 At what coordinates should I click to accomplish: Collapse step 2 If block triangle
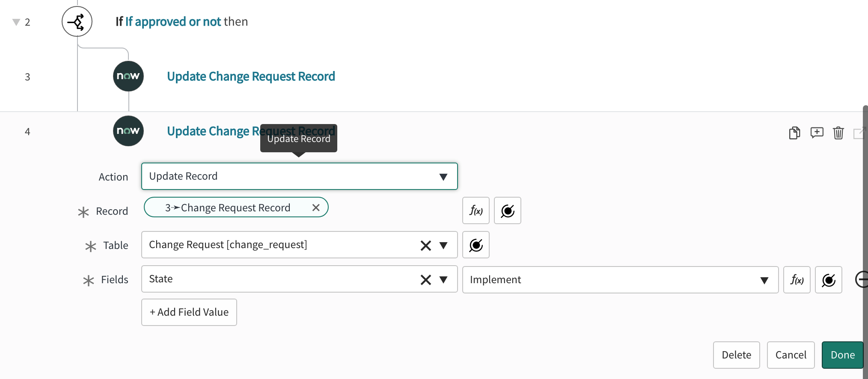(x=16, y=22)
